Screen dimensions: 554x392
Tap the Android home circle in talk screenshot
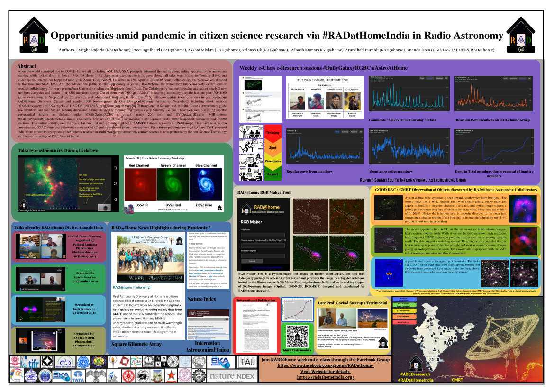coord(115,183)
